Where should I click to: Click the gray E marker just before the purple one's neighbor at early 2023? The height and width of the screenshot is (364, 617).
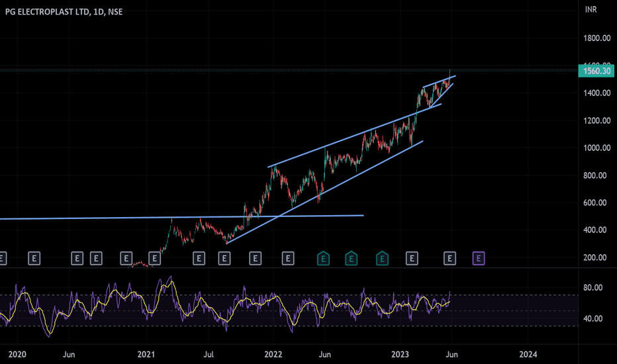click(412, 259)
